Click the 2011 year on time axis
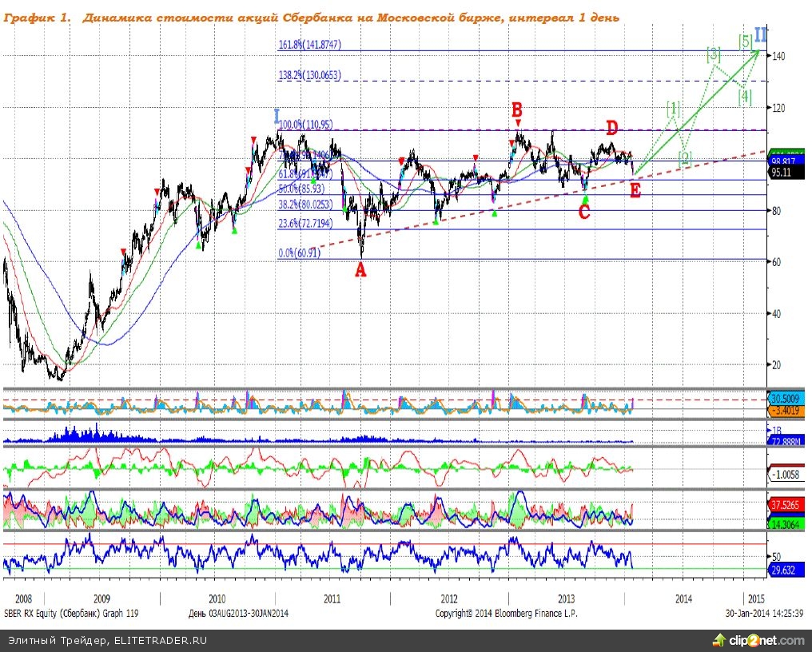 [332, 598]
